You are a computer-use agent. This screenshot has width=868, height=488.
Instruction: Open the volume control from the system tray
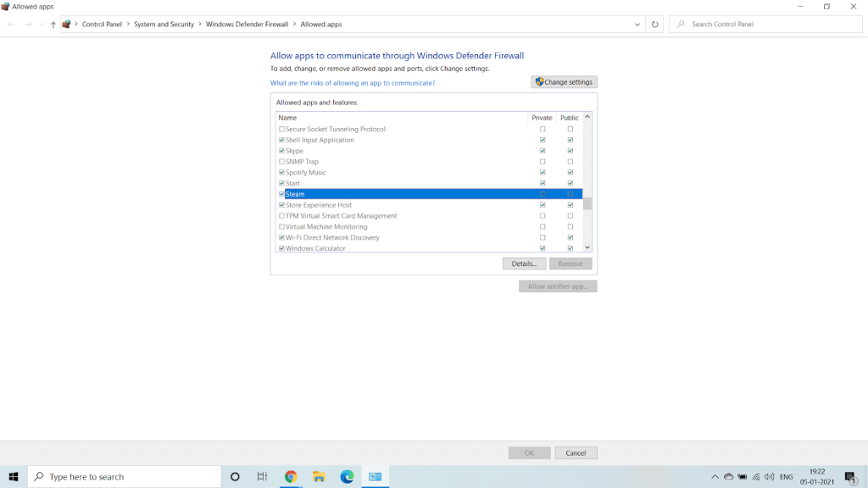[770, 476]
